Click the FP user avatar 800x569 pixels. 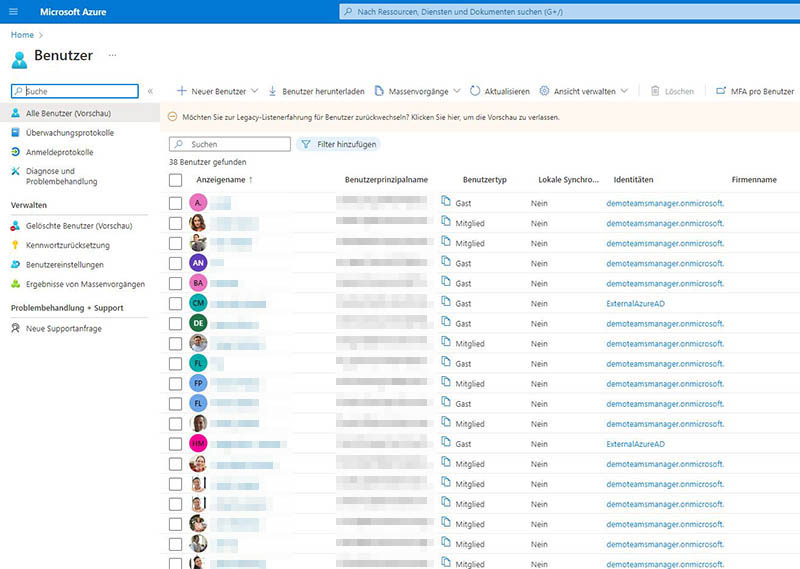[198, 383]
